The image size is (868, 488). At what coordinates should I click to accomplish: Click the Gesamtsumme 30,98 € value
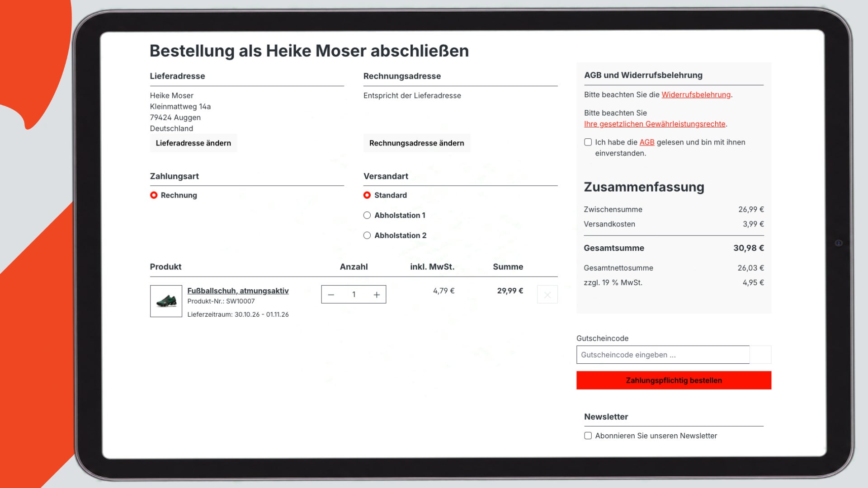(749, 248)
